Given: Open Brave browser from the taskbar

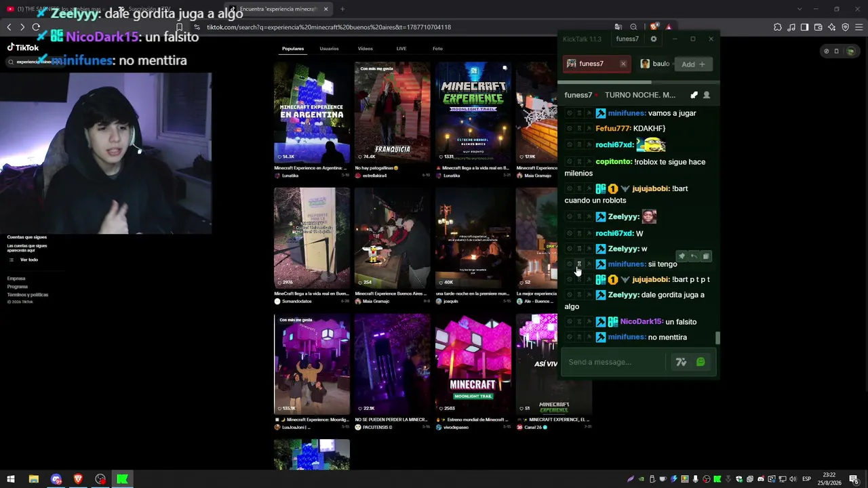Looking at the screenshot, I should point(78,479).
